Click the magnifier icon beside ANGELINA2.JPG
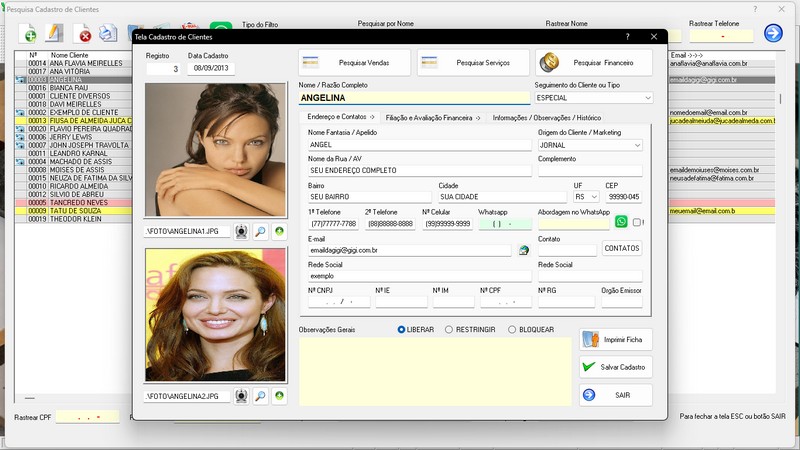 pyautogui.click(x=260, y=396)
